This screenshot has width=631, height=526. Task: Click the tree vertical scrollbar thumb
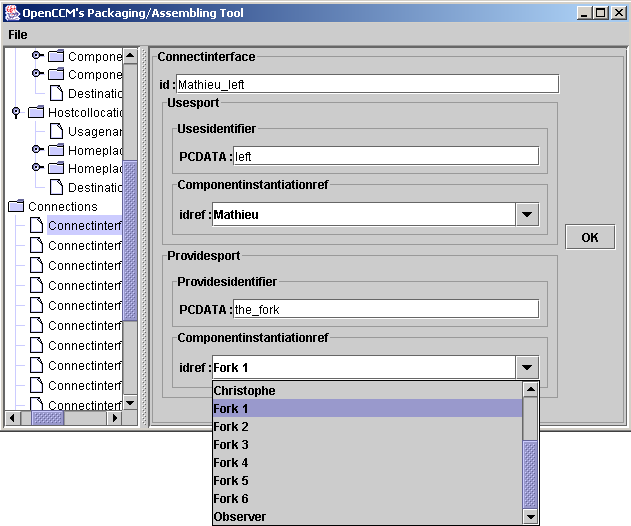[x=130, y=241]
